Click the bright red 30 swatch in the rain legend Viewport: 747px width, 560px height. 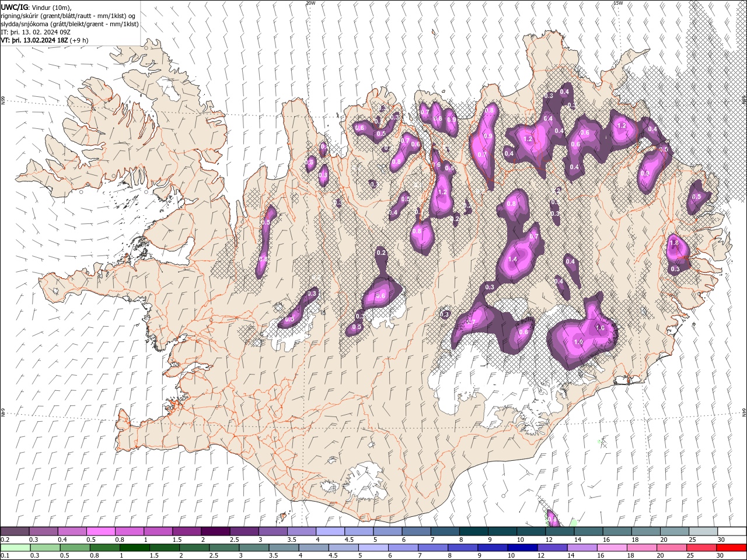pos(732,547)
